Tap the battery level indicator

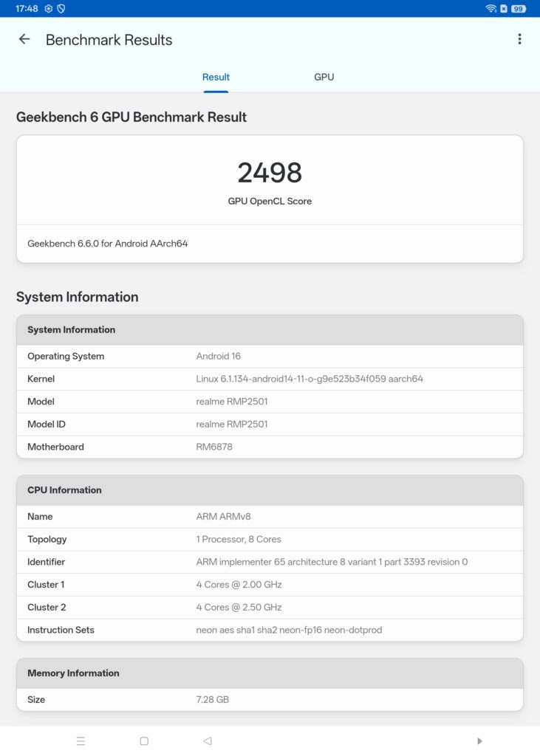519,9
